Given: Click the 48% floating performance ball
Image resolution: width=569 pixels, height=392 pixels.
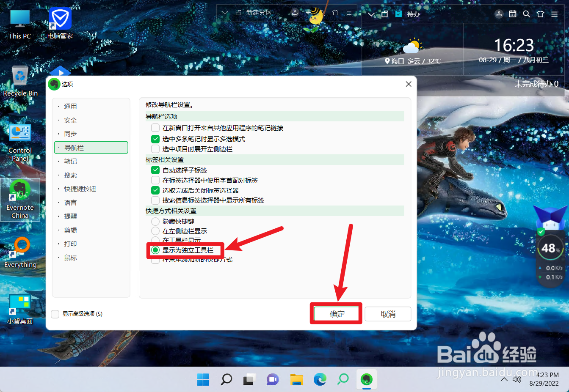Looking at the screenshot, I should [550, 248].
